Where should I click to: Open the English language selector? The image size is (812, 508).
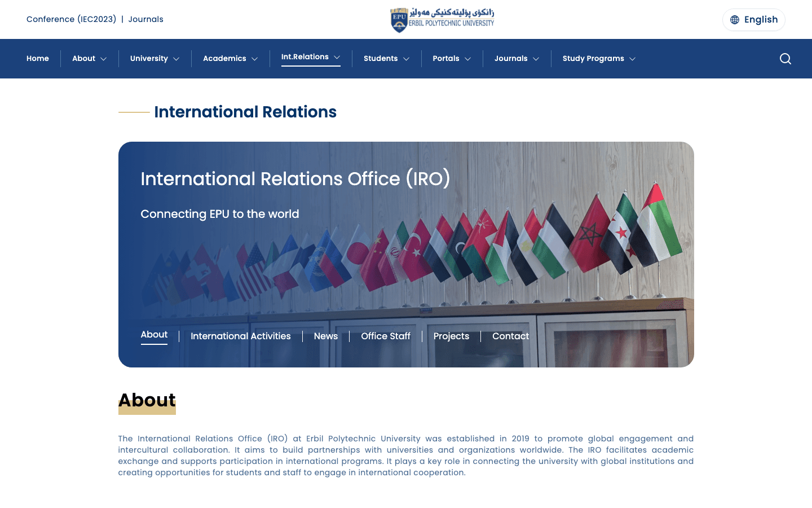754,20
